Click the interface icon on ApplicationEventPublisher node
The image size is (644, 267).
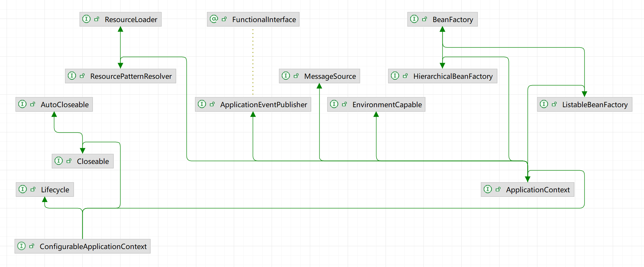pyautogui.click(x=202, y=104)
